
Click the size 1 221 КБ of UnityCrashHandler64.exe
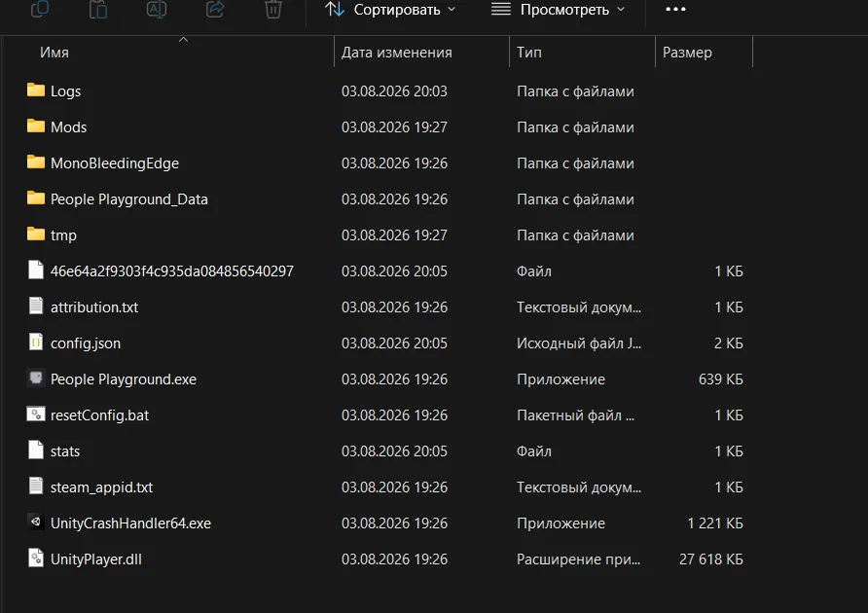pos(715,523)
